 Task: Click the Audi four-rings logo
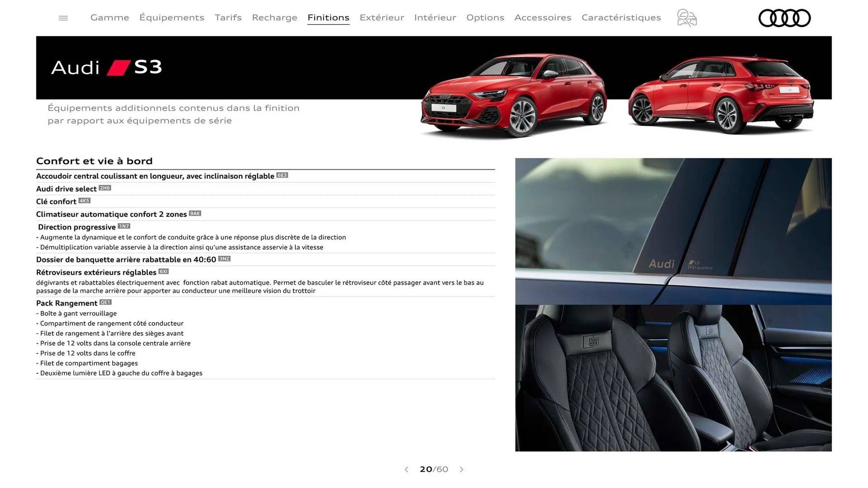[x=784, y=18]
